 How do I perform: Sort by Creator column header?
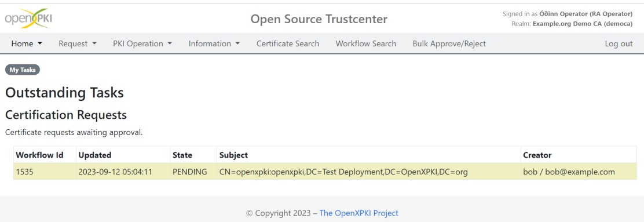coord(537,155)
